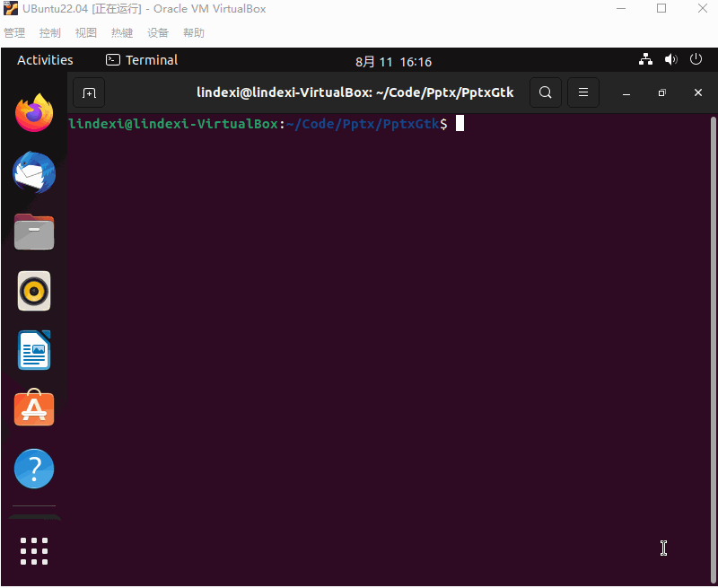
Task: Close the terminal window
Action: [698, 93]
